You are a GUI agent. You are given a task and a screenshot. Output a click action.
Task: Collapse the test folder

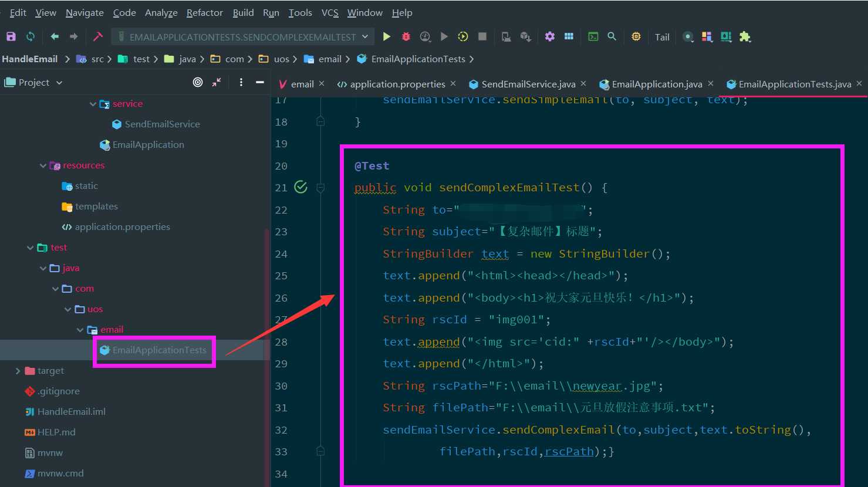[x=31, y=248]
